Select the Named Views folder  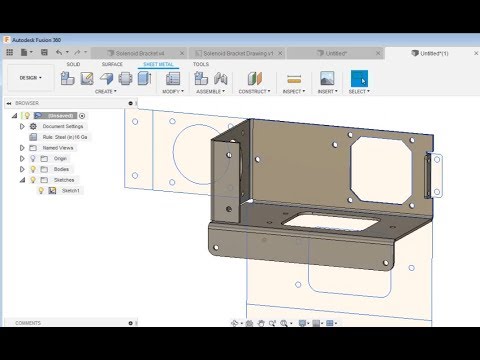tap(58, 148)
